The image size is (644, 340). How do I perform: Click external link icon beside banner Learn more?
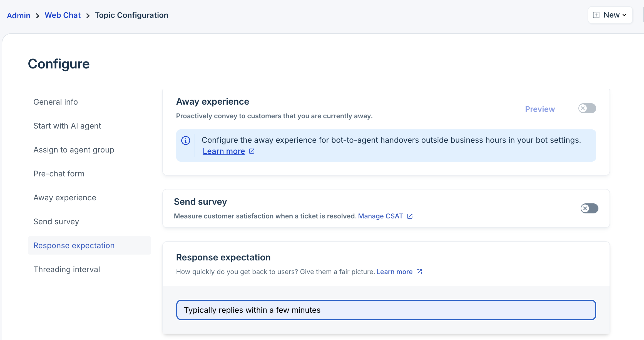(252, 151)
